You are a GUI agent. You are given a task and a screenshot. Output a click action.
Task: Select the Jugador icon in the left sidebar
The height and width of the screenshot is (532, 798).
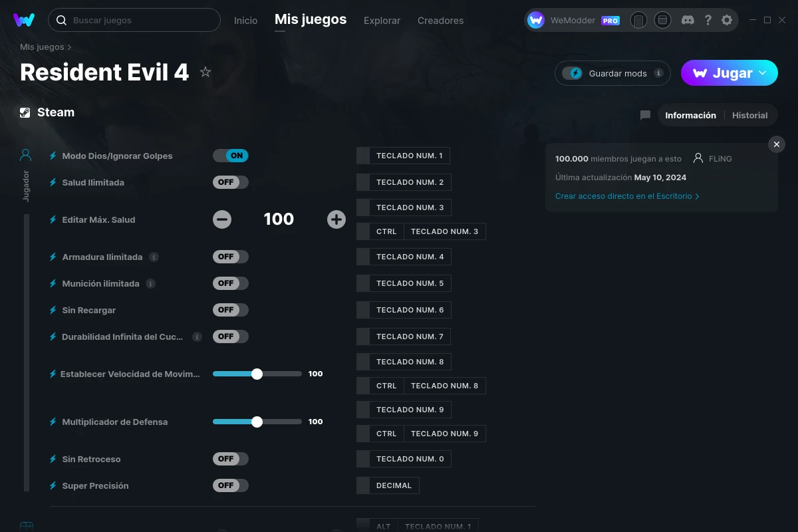[25, 154]
